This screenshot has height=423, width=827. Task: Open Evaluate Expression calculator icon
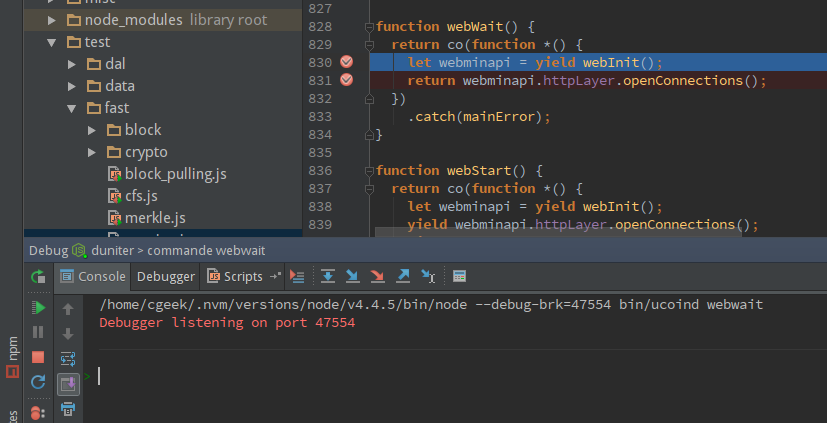[x=459, y=276]
